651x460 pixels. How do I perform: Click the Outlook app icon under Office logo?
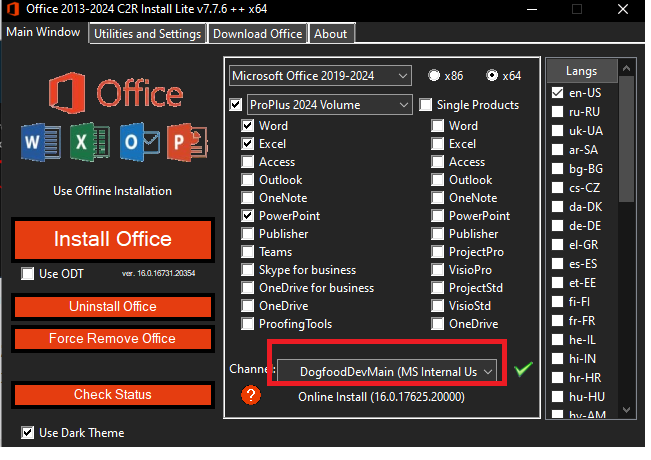pyautogui.click(x=140, y=142)
